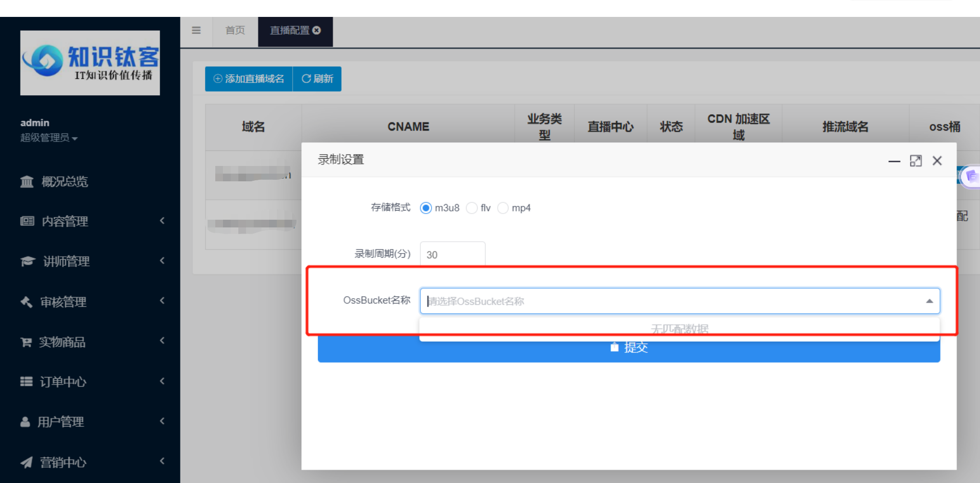Screen dimensions: 980x483
Task: Open the OssBucket名称 dropdown
Action: (680, 301)
